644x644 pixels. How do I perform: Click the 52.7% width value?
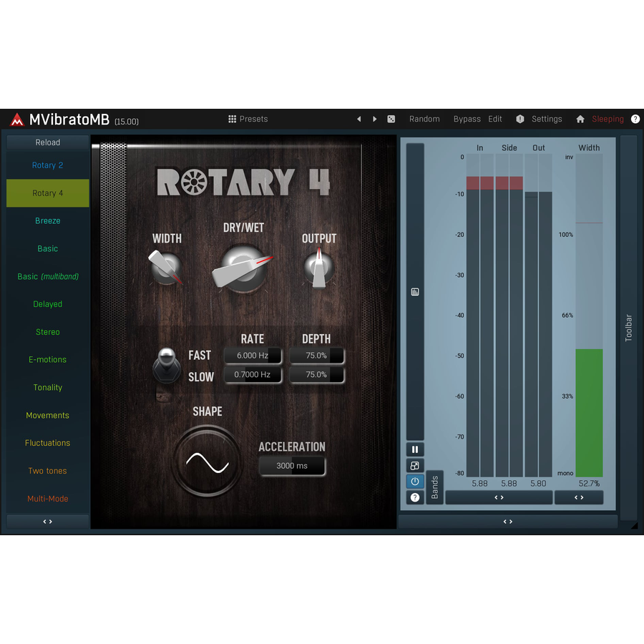point(589,484)
